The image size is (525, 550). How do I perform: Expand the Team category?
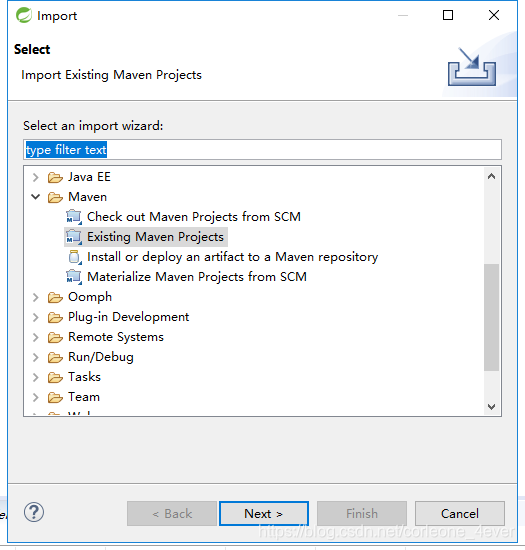pos(35,397)
